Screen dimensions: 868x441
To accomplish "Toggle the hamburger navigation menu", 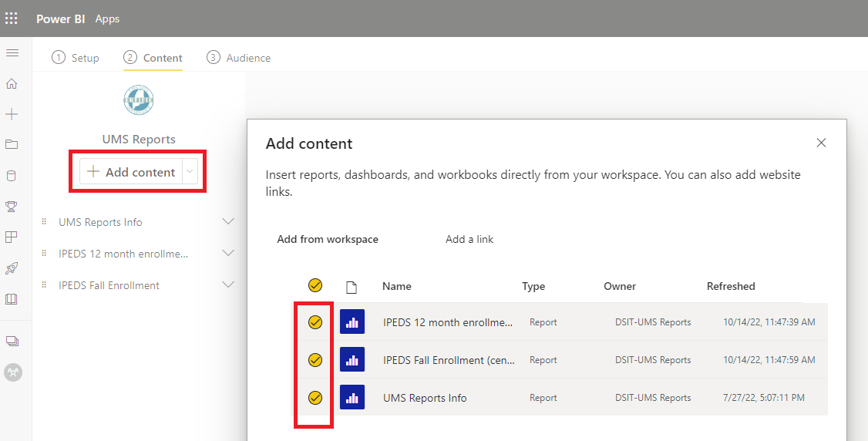I will 12,53.
